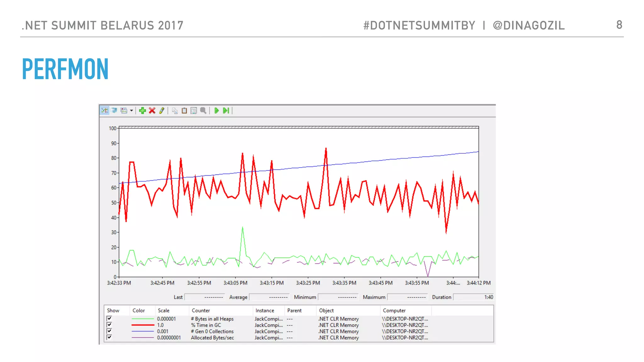The height and width of the screenshot is (362, 644).
Task: Uncheck Show for % Time in GC
Action: tap(109, 325)
